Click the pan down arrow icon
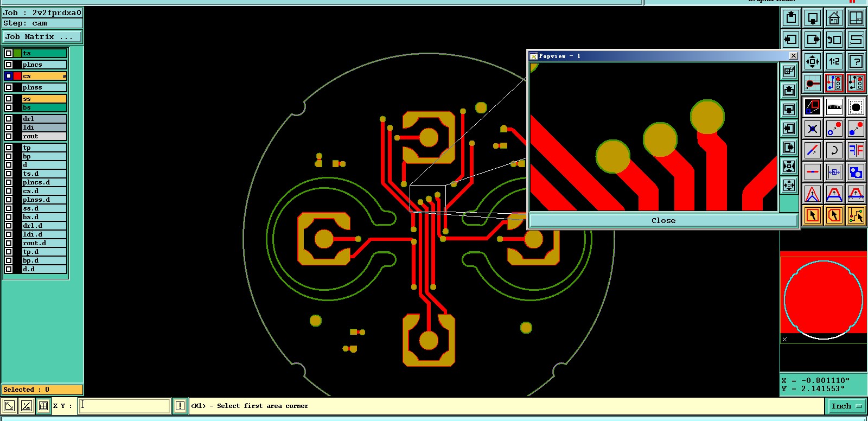This screenshot has width=868, height=421. click(x=813, y=18)
